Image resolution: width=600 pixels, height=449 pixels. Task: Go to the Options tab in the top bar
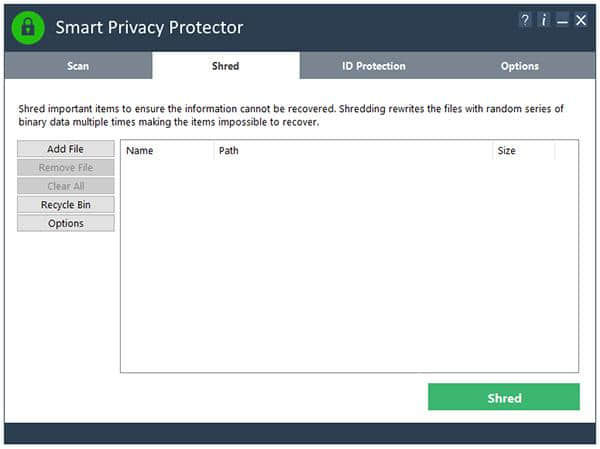[x=520, y=66]
